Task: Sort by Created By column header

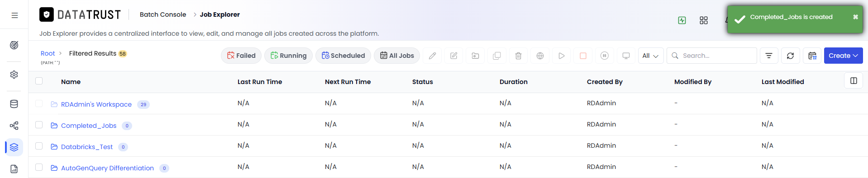Action: pos(605,82)
